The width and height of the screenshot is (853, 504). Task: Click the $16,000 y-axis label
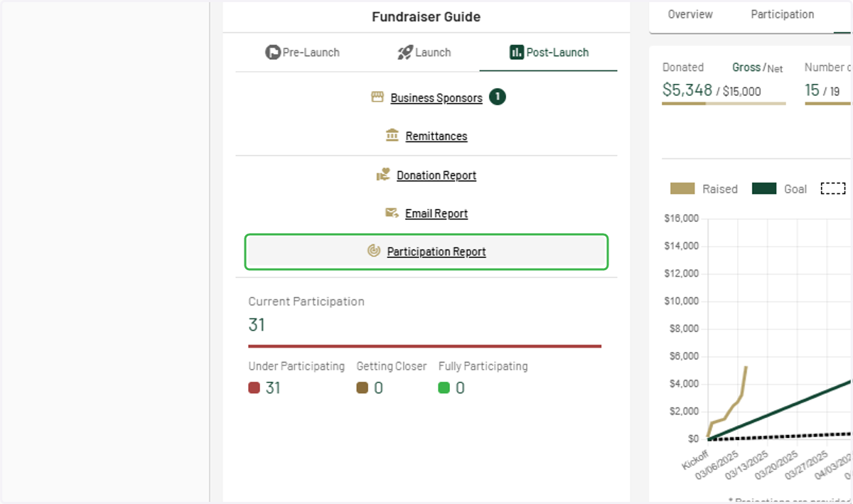(x=680, y=219)
